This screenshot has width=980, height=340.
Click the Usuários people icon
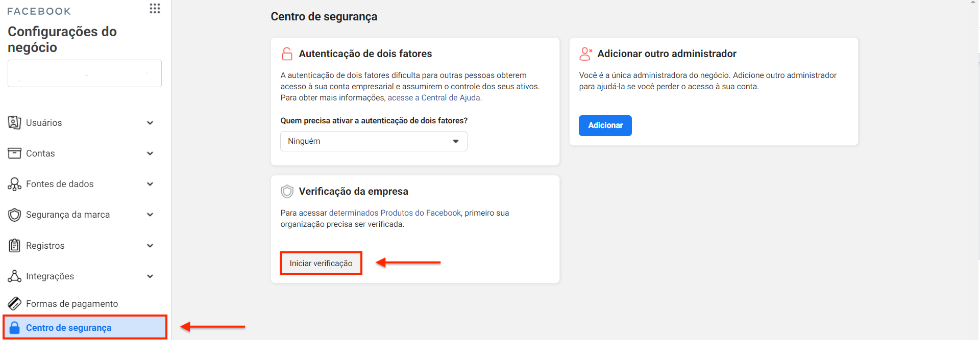click(x=14, y=123)
